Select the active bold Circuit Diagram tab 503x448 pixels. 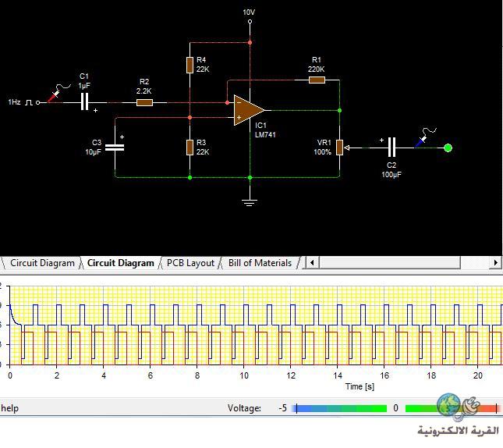coord(120,263)
